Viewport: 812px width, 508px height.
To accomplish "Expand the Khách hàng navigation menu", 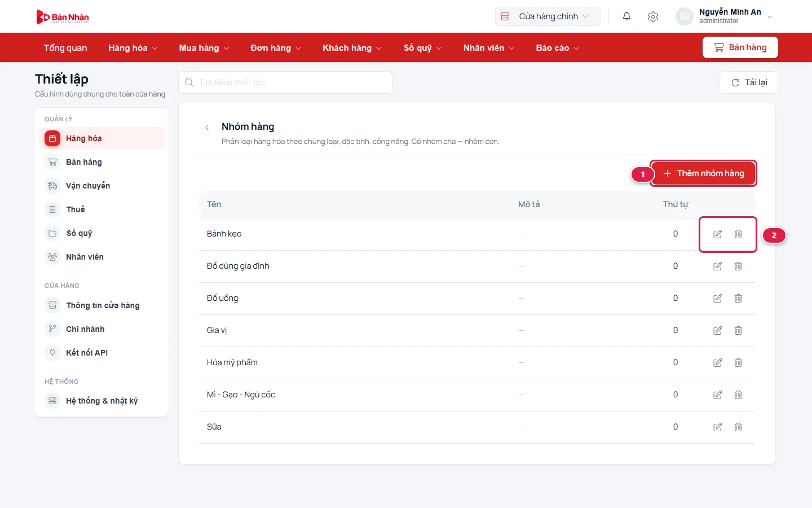I will click(352, 48).
